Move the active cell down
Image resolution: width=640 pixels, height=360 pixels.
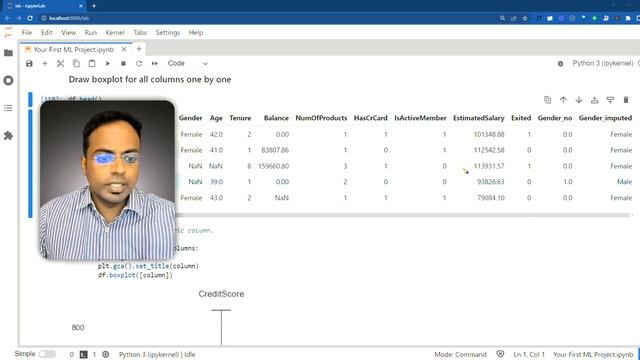click(579, 100)
